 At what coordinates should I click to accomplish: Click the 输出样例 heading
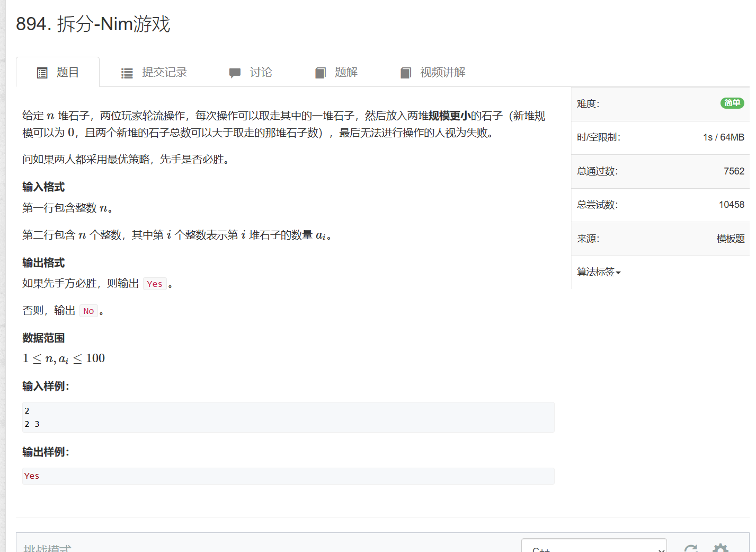pos(46,452)
